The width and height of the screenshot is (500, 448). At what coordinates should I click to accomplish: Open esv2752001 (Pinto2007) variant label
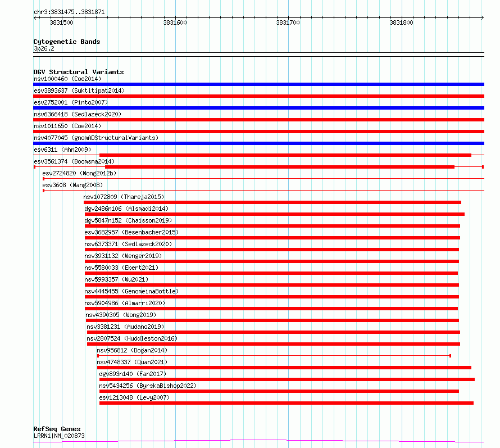tap(71, 102)
